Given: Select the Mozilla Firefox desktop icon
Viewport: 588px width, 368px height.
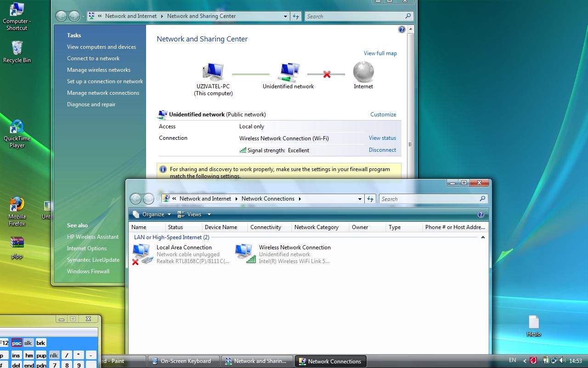Looking at the screenshot, I should click(17, 212).
